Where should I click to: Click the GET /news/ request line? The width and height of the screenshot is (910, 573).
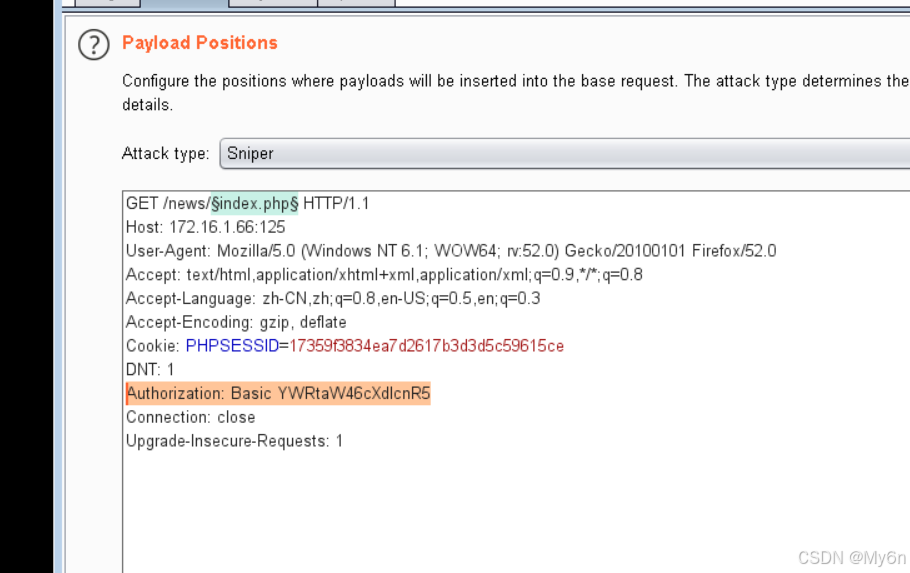pos(247,204)
